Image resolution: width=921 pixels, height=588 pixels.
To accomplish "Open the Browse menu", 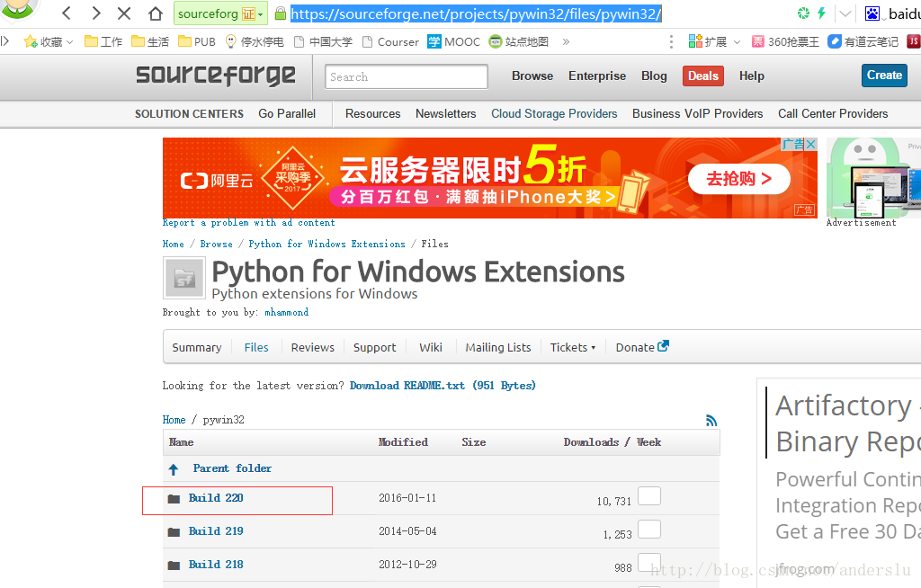I will pos(532,76).
